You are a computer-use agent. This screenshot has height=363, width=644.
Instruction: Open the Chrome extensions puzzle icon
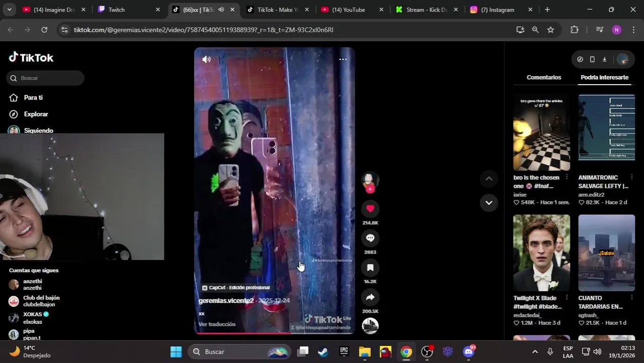[574, 30]
